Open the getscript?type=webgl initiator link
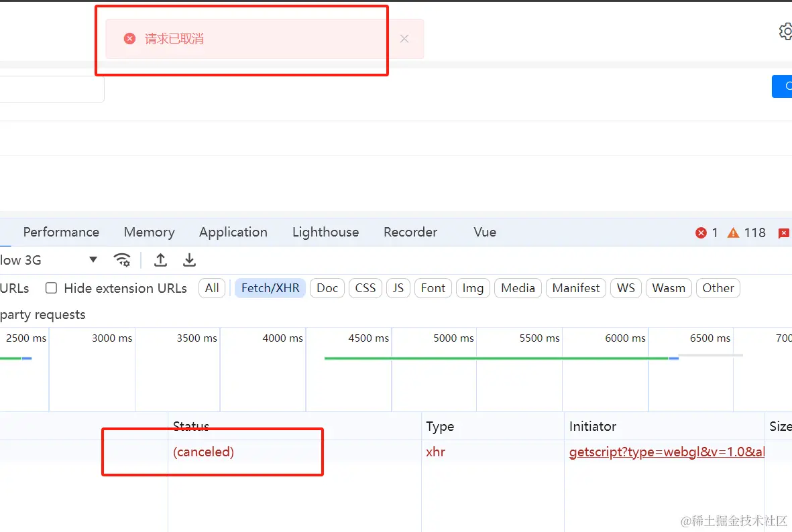 click(x=667, y=452)
